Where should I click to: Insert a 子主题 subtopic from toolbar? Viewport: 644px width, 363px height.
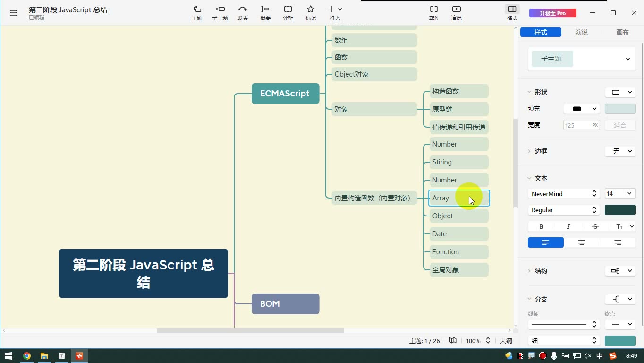pyautogui.click(x=220, y=13)
